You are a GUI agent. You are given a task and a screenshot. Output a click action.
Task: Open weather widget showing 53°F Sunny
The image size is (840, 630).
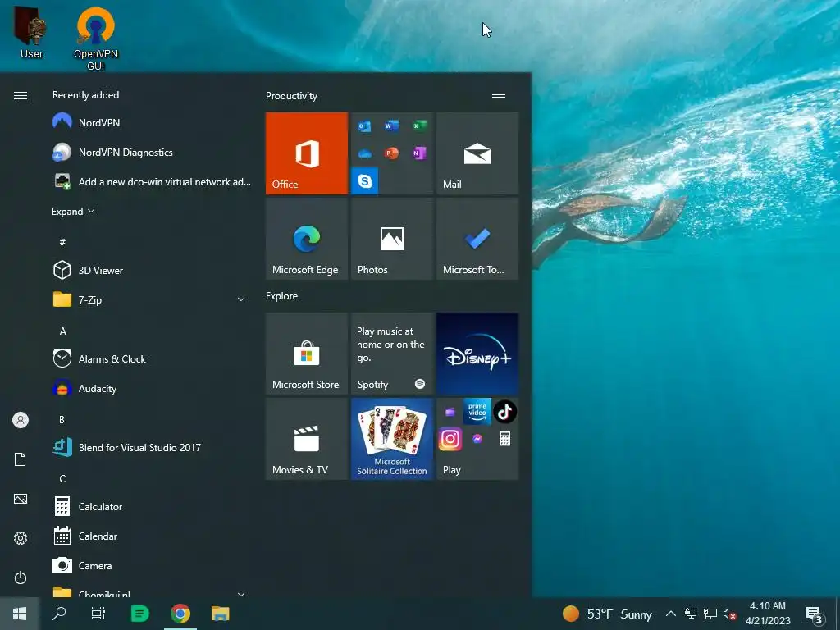click(608, 614)
